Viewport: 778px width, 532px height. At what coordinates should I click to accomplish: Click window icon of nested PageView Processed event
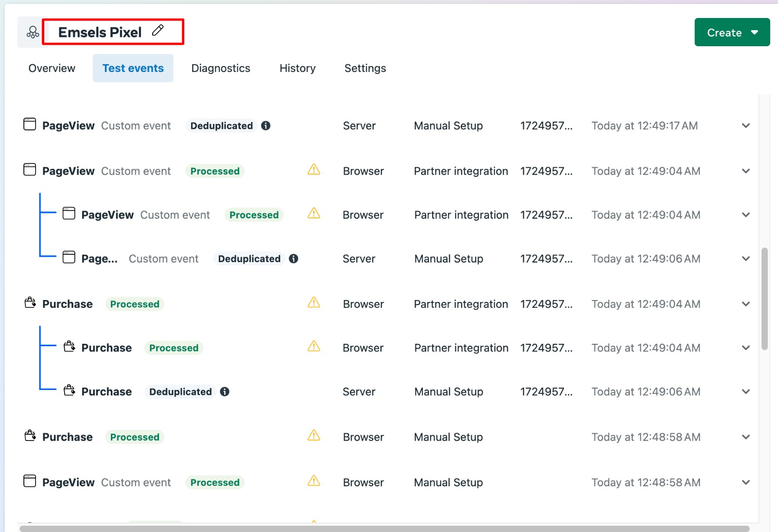[x=69, y=213]
